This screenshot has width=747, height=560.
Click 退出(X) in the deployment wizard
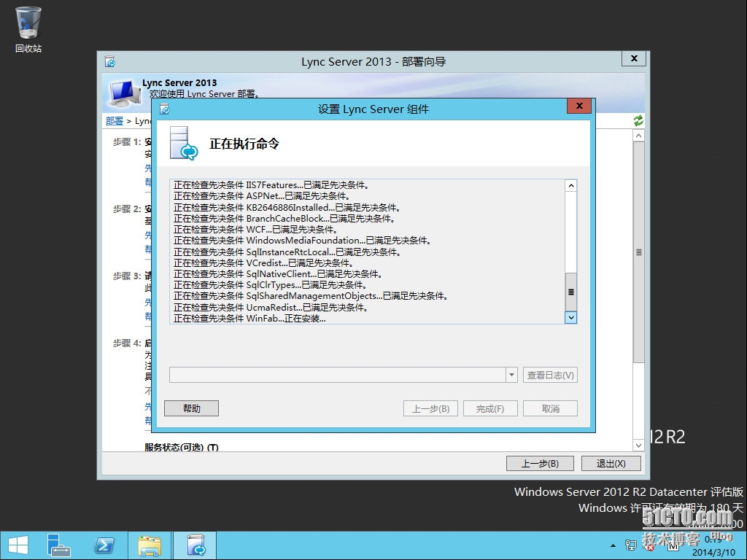(611, 463)
